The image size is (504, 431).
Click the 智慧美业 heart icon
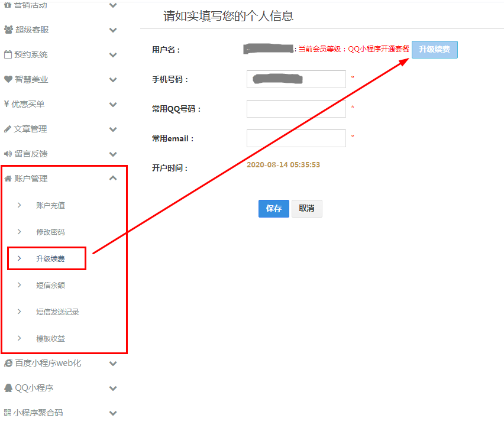tap(8, 79)
